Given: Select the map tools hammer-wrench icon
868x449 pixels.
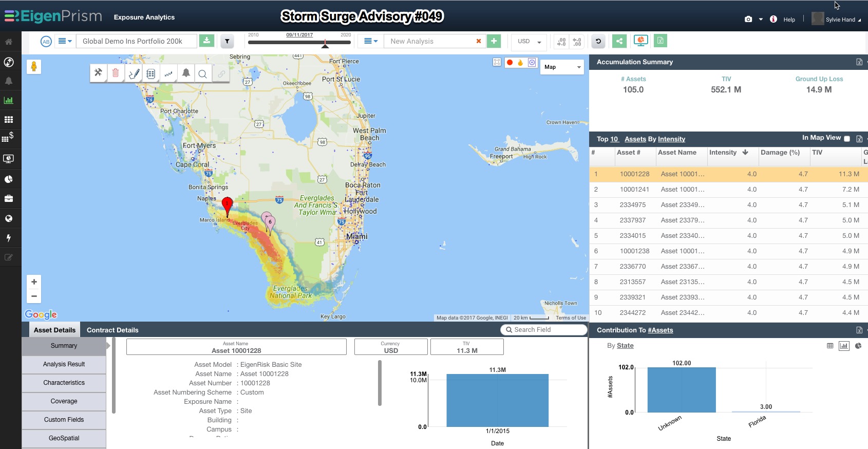Looking at the screenshot, I should tap(98, 73).
